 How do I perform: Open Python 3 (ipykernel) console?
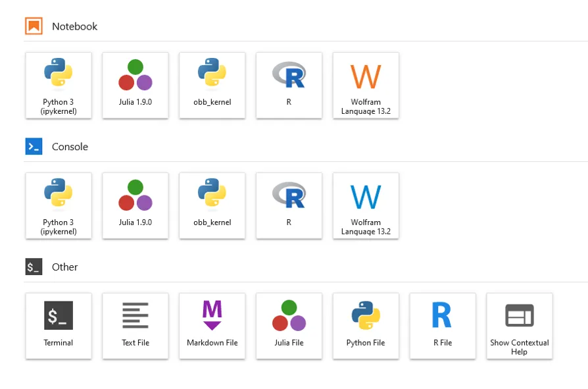click(x=59, y=206)
